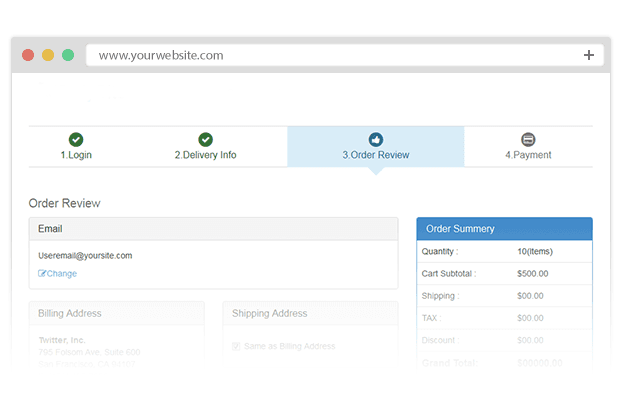Click the Billing Address panel header
623x407 pixels.
(117, 313)
